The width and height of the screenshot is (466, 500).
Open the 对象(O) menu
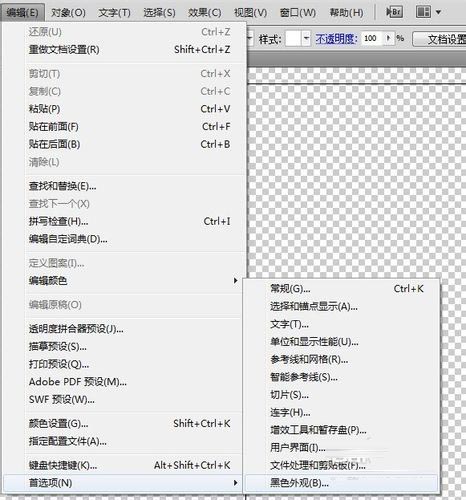point(68,13)
